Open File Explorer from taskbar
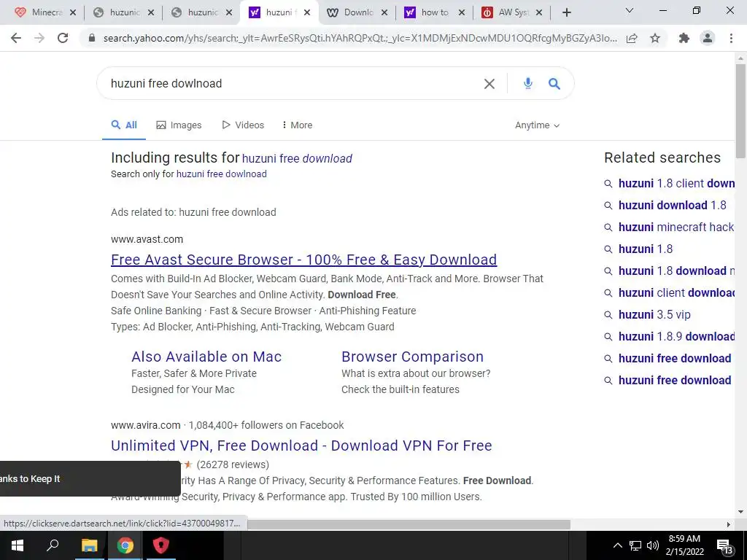 [89, 545]
